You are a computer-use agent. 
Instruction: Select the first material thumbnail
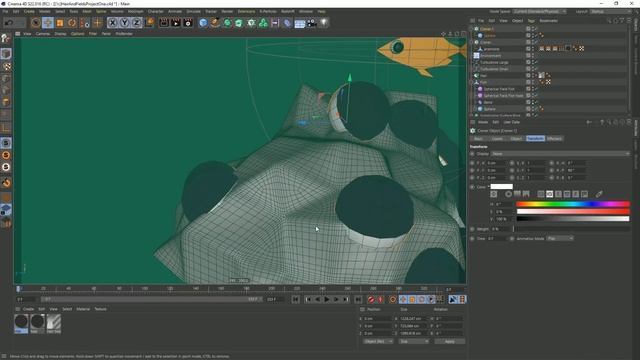pos(21,324)
